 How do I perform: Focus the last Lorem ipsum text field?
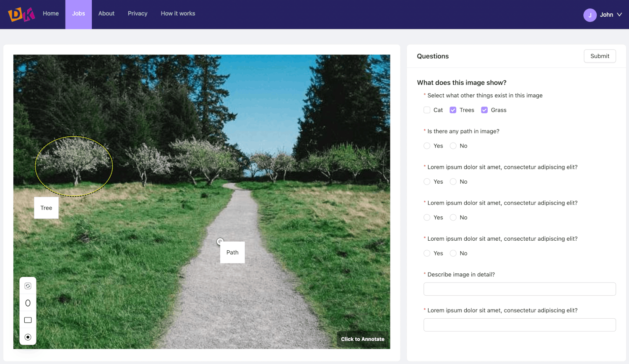[520, 325]
